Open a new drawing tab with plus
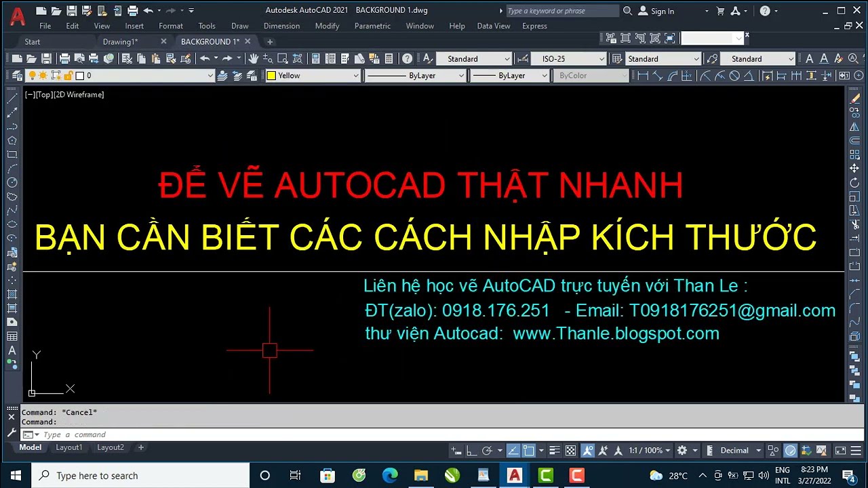This screenshot has height=488, width=868. pos(269,42)
